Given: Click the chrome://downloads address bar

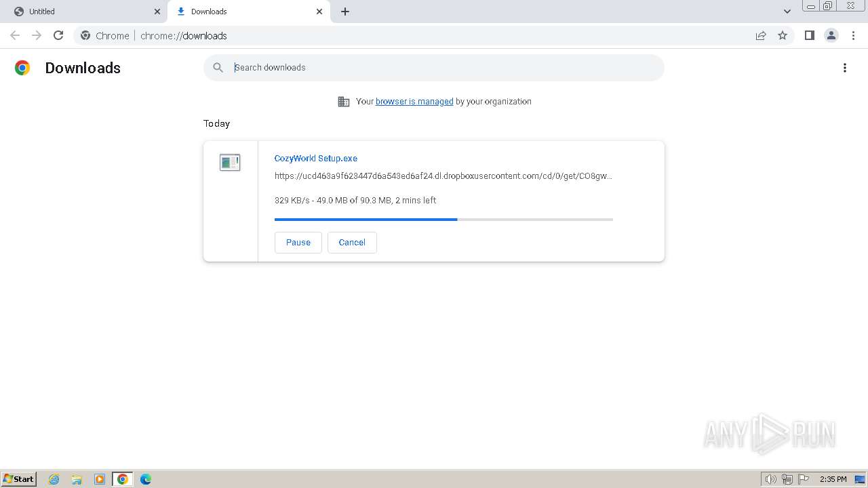Looking at the screenshot, I should click(434, 35).
